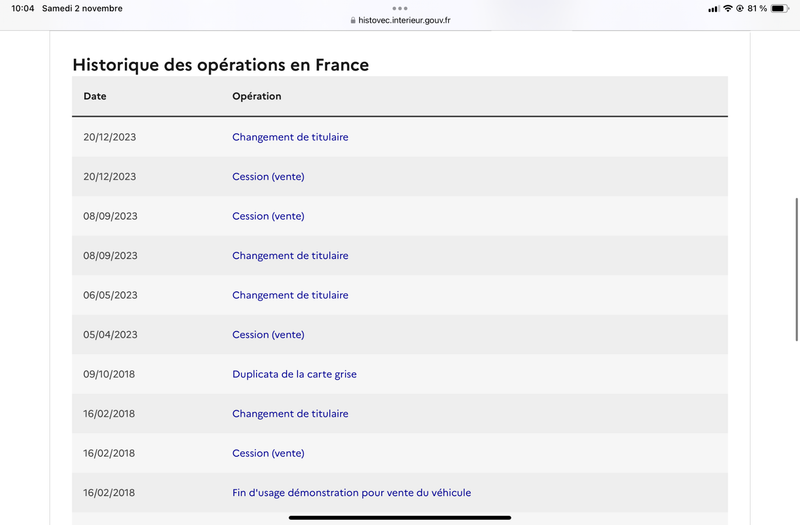This screenshot has height=525, width=800.
Task: Tap the orientation lock status icon
Action: click(740, 8)
